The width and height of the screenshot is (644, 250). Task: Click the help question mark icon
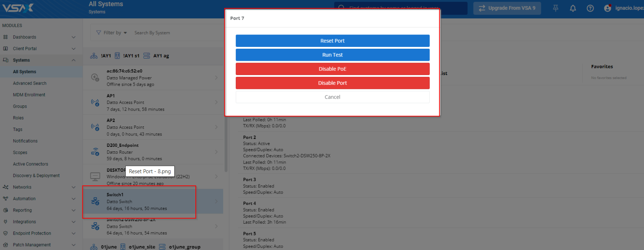[590, 8]
